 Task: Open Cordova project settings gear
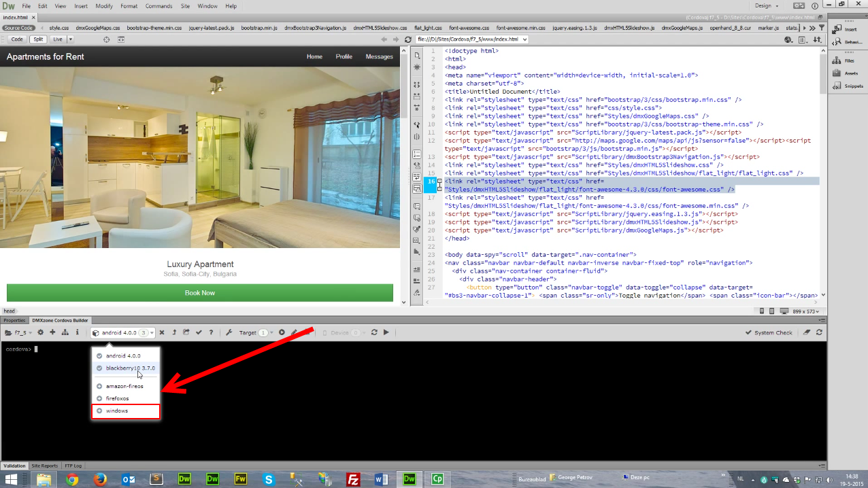pyautogui.click(x=41, y=332)
